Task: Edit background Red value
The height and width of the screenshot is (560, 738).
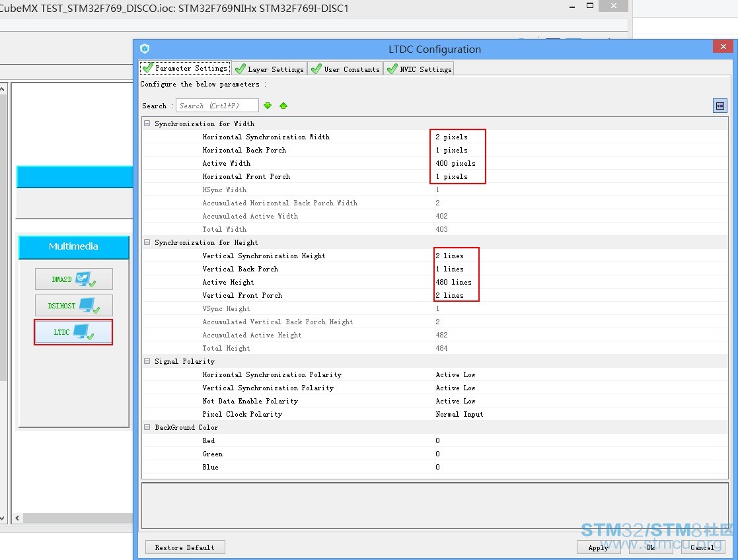Action: pyautogui.click(x=580, y=440)
